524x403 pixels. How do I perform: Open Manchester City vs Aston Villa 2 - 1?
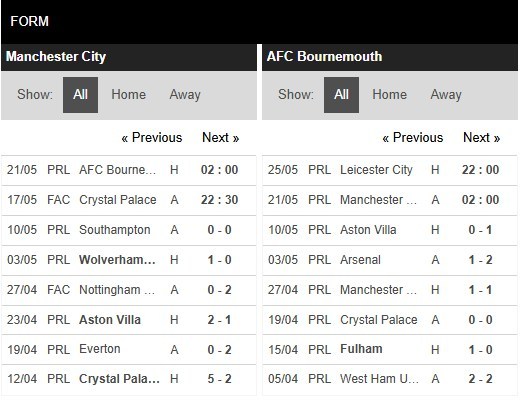pyautogui.click(x=129, y=320)
